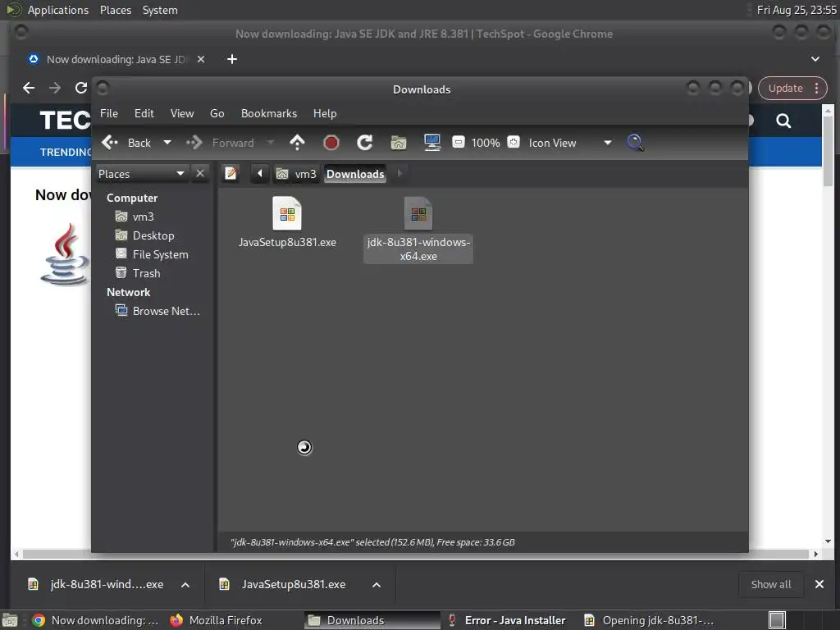840x630 pixels.
Task: Click the Chrome page horizontal scrollbar
Action: tap(415, 554)
